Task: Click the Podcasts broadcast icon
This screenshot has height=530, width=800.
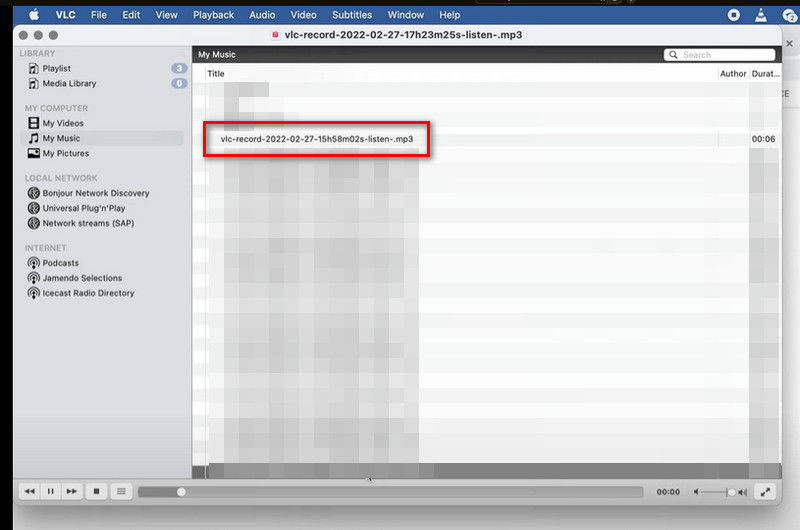Action: tap(34, 263)
